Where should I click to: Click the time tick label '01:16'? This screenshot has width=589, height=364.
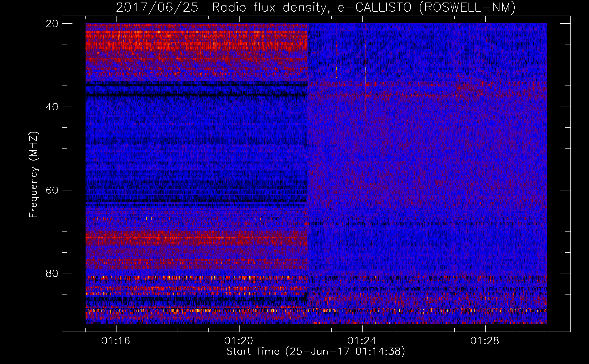point(116,341)
